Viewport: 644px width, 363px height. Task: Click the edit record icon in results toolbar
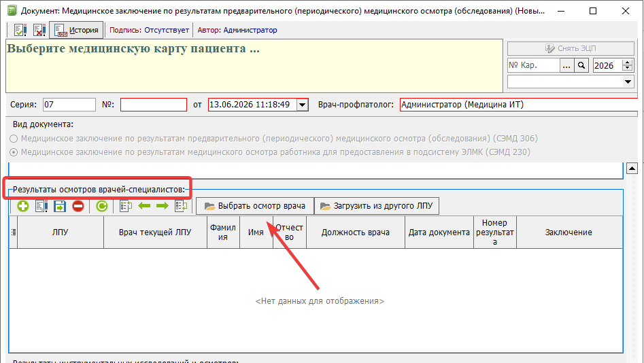(41, 206)
